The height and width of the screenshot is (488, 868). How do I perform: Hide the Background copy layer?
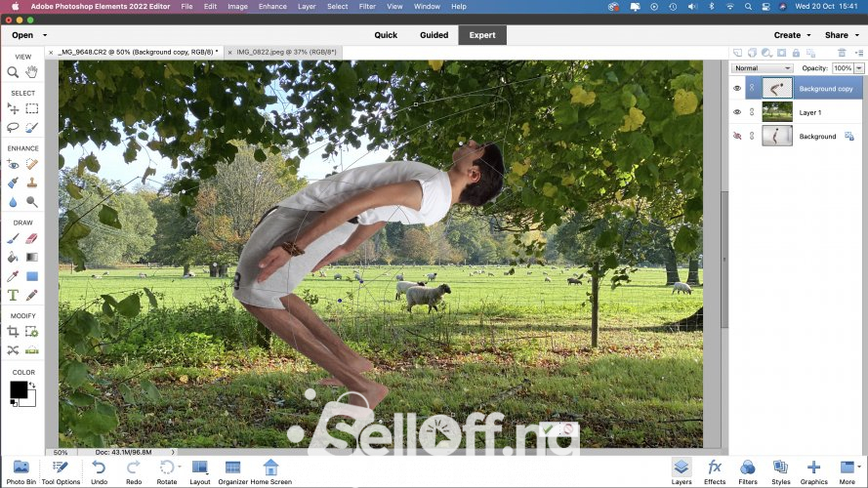pyautogui.click(x=737, y=89)
